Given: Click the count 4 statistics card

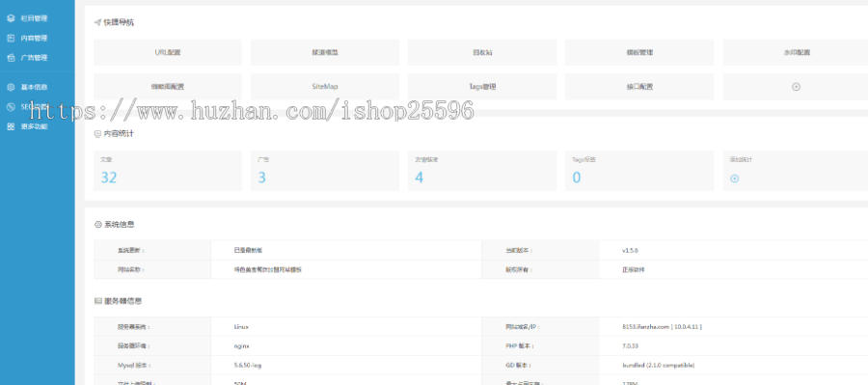Looking at the screenshot, I should [482, 171].
